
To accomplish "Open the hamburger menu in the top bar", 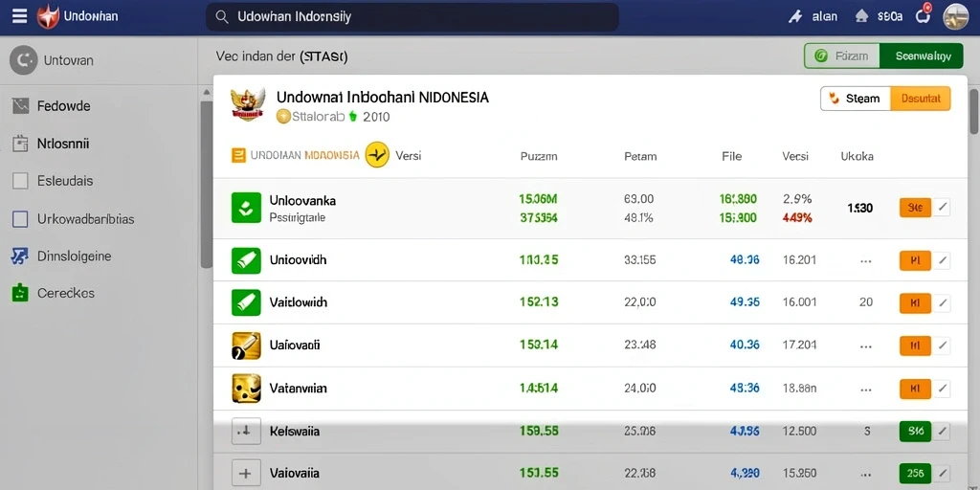I will pos(19,16).
